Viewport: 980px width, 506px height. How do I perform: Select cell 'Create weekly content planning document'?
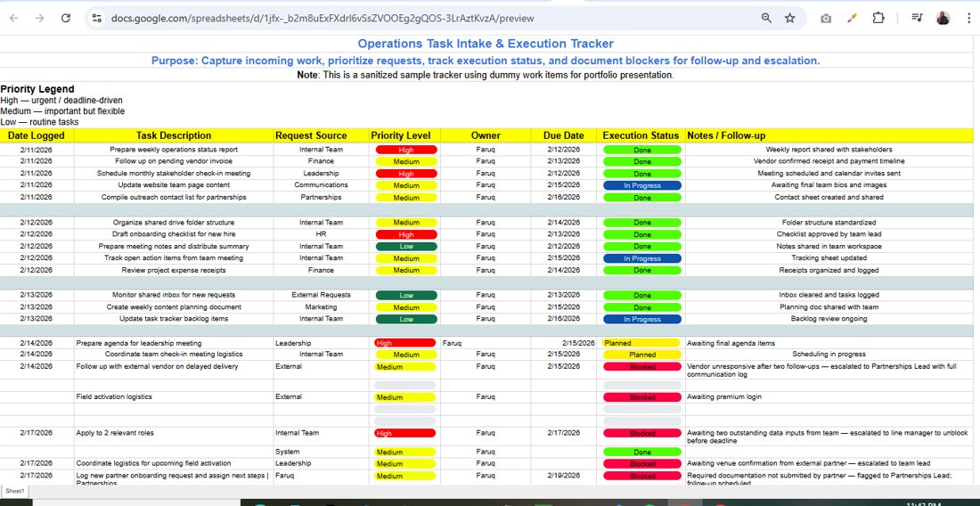pyautogui.click(x=174, y=307)
